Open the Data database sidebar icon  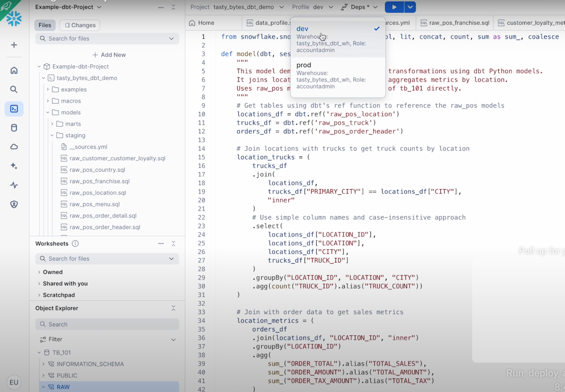click(x=14, y=128)
